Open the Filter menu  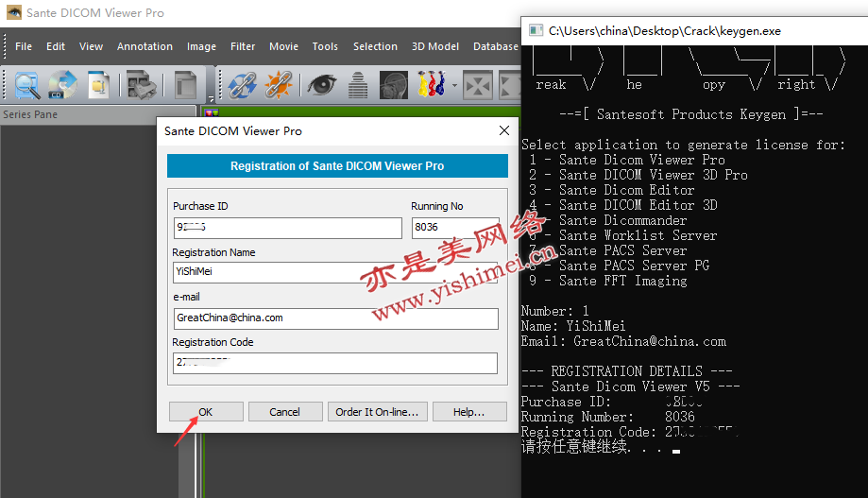(243, 46)
